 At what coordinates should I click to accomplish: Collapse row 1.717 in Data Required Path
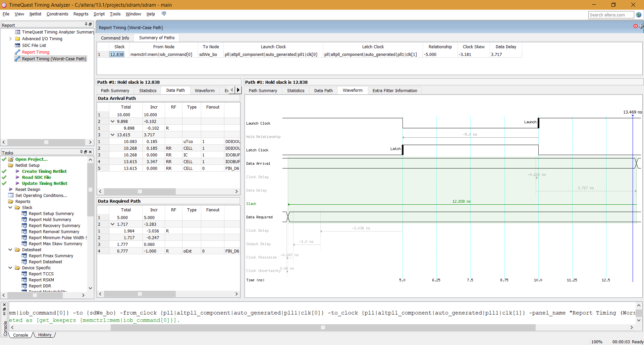(x=113, y=224)
